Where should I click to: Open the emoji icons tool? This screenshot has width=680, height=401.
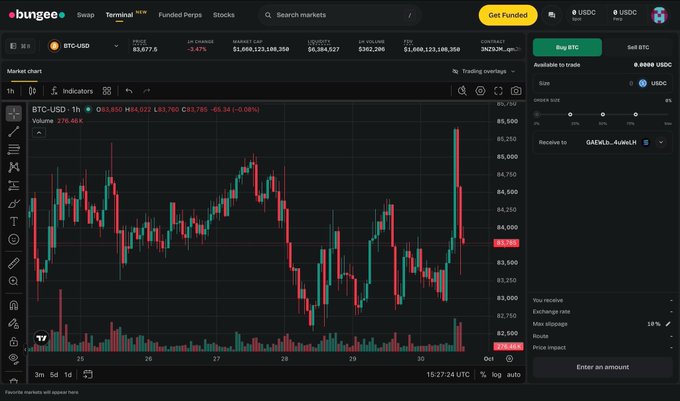[x=14, y=239]
